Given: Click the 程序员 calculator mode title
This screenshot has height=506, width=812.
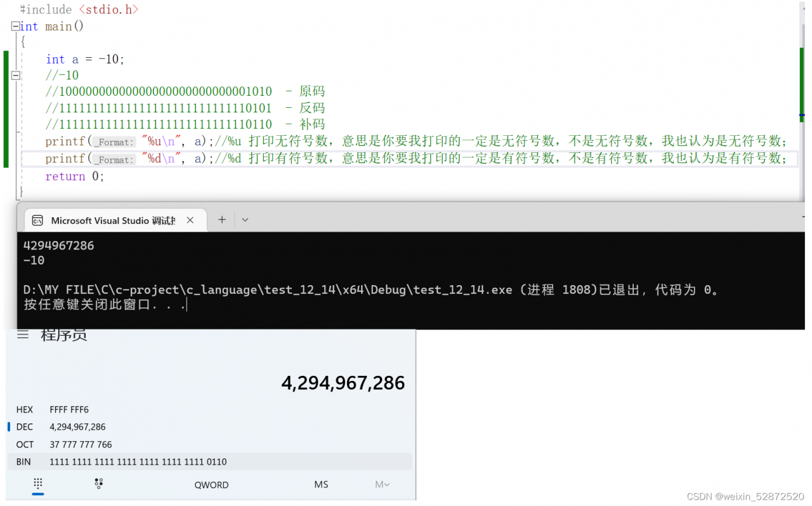Looking at the screenshot, I should (64, 335).
